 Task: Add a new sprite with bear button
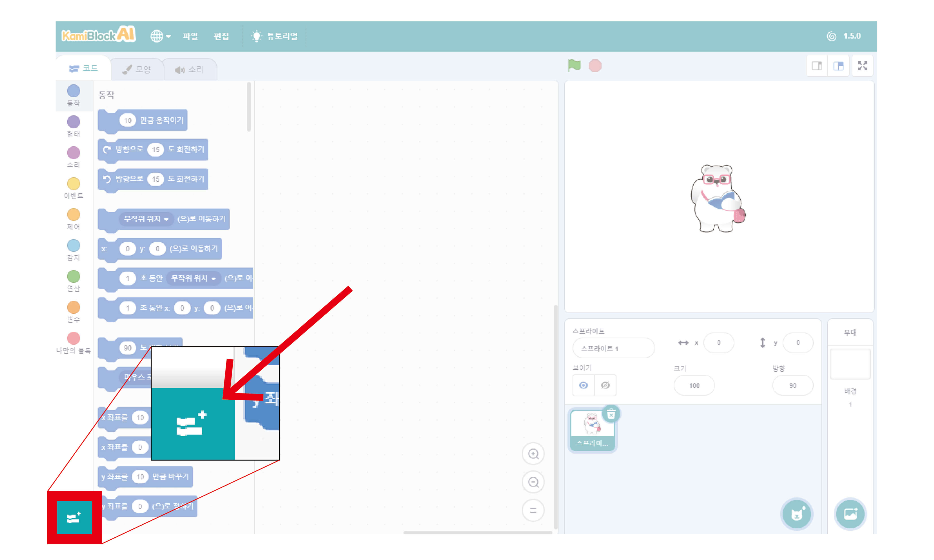coord(797,514)
